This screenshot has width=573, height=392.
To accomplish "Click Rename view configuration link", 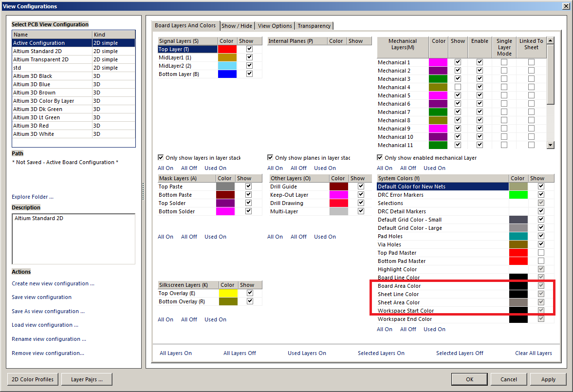I will pyautogui.click(x=49, y=339).
